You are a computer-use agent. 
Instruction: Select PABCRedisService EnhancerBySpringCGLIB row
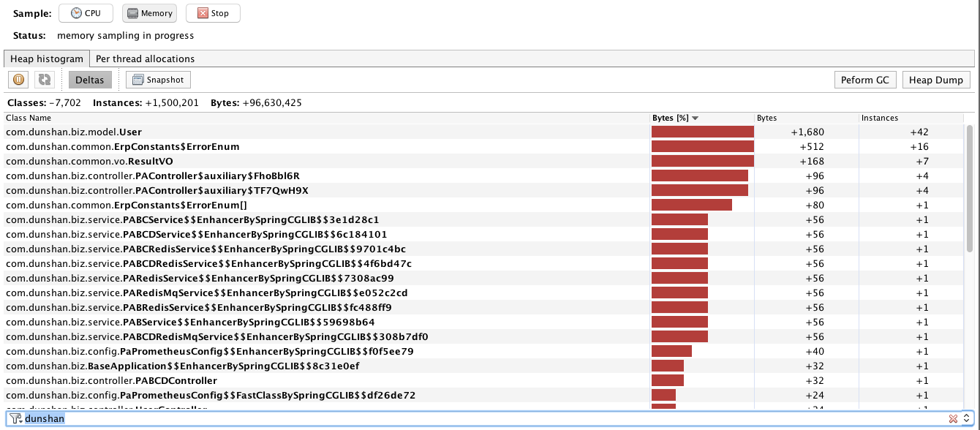click(484, 249)
